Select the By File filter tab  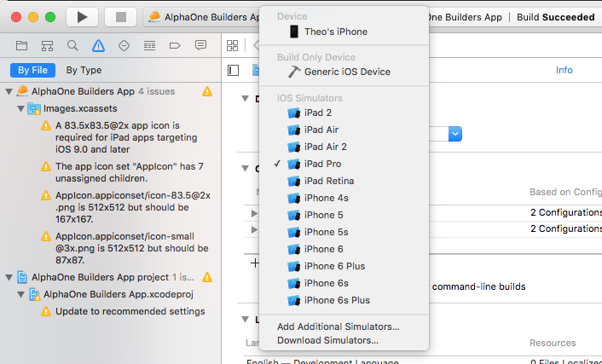point(32,70)
